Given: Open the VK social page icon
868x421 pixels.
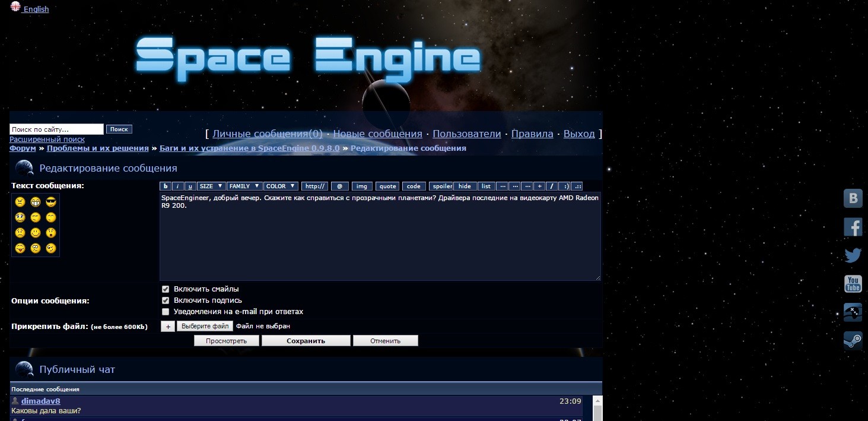Looking at the screenshot, I should click(853, 198).
